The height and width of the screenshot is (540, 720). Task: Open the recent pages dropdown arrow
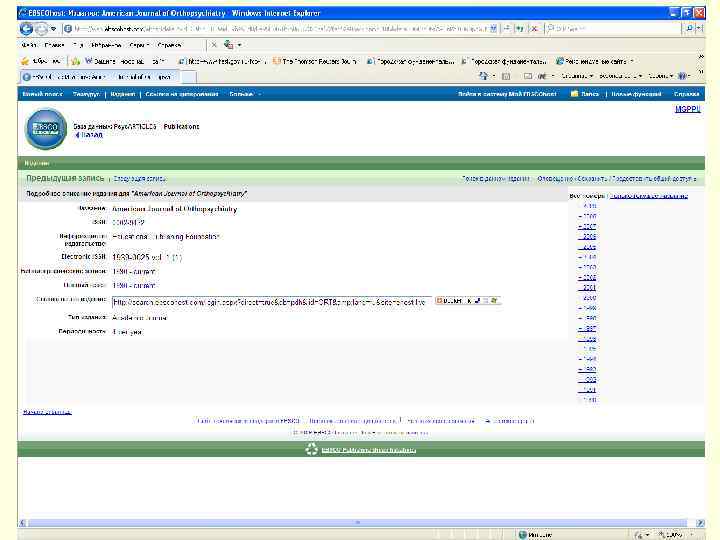(53, 29)
